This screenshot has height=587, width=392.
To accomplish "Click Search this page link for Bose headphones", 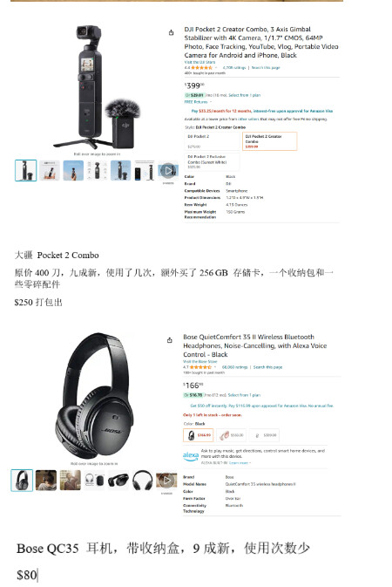I will click(x=267, y=367).
